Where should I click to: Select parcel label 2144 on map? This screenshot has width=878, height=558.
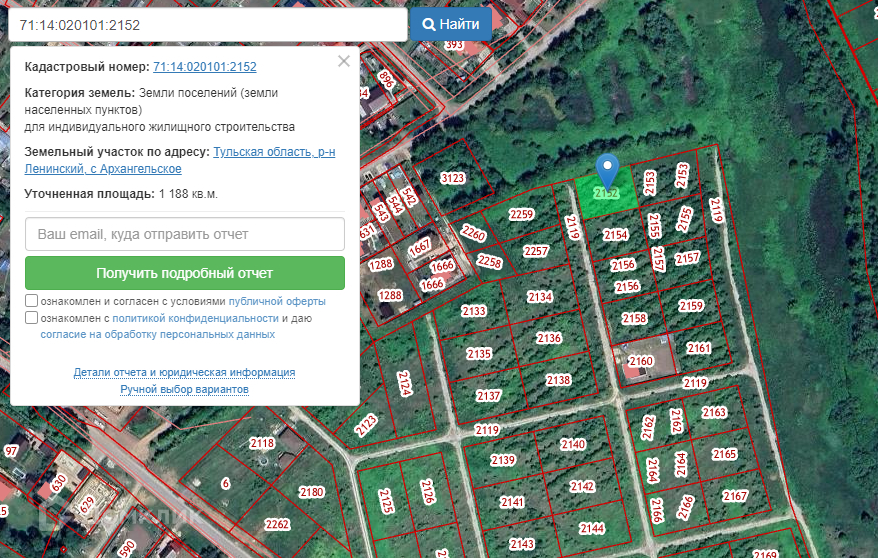pyautogui.click(x=592, y=528)
